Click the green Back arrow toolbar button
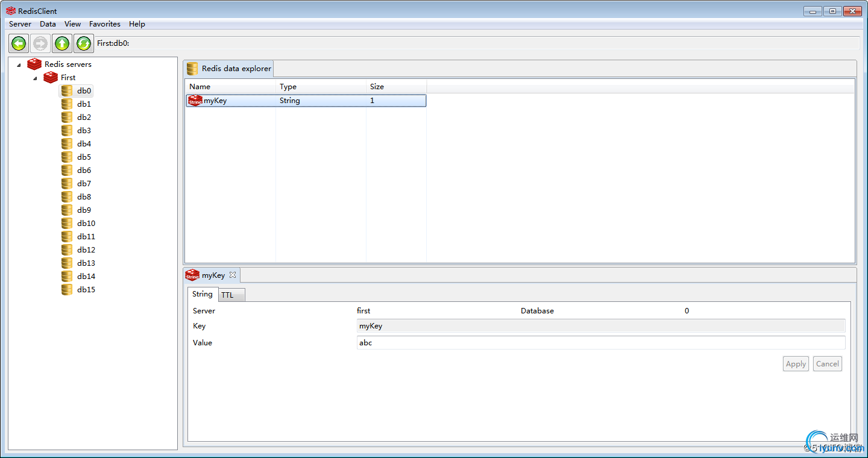The height and width of the screenshot is (458, 868). pos(19,43)
